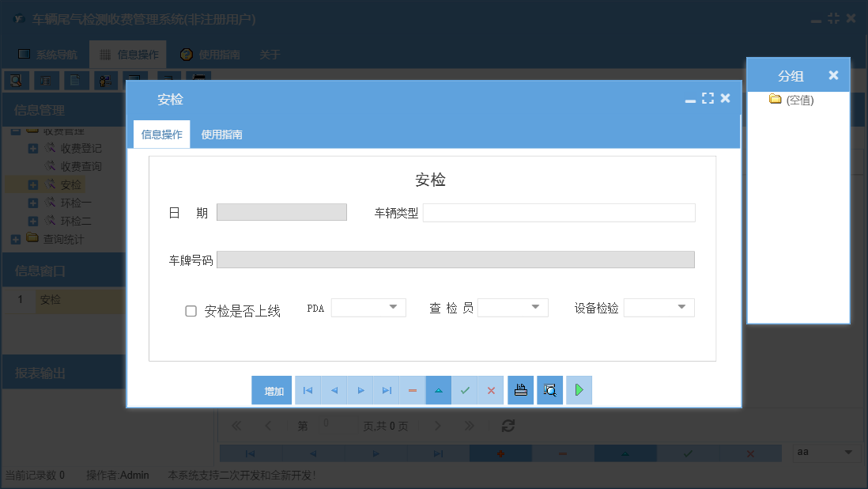The height and width of the screenshot is (489, 868).
Task: Click the 车辆类型 input field
Action: [559, 212]
